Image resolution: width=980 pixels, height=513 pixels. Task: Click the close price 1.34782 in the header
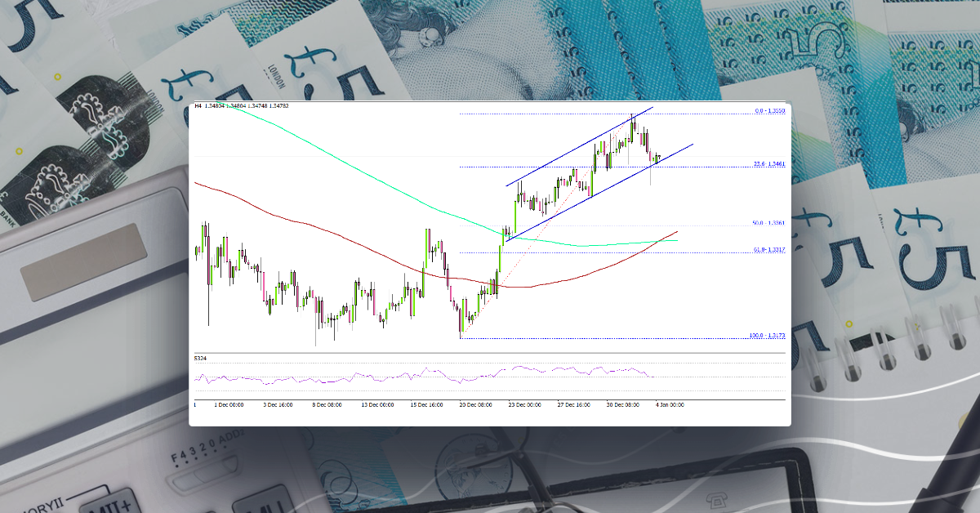point(278,107)
